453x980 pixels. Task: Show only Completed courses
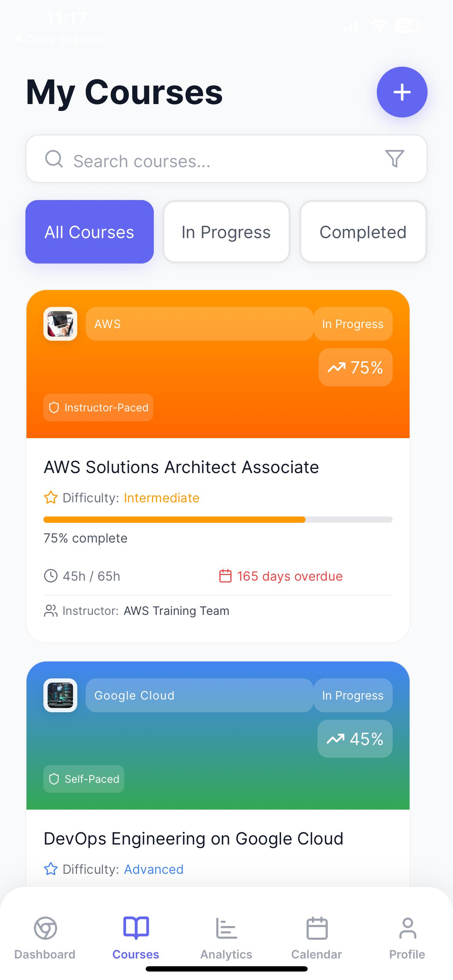(x=363, y=232)
